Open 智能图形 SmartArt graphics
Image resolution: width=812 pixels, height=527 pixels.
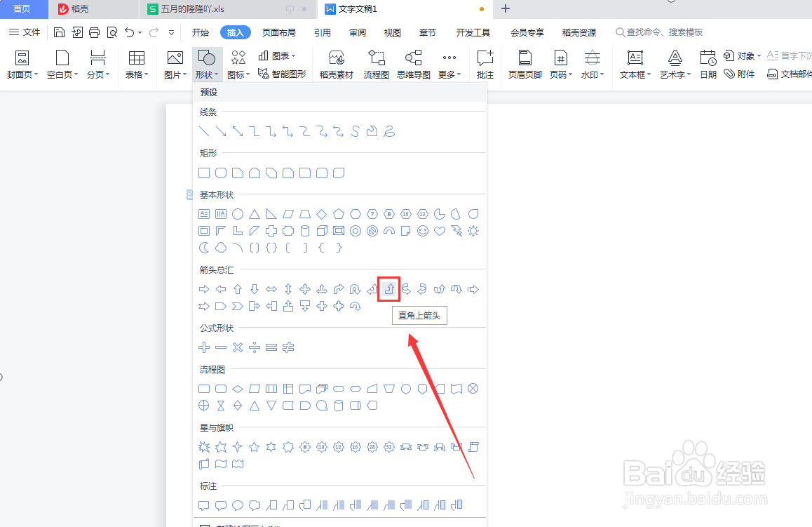point(283,73)
